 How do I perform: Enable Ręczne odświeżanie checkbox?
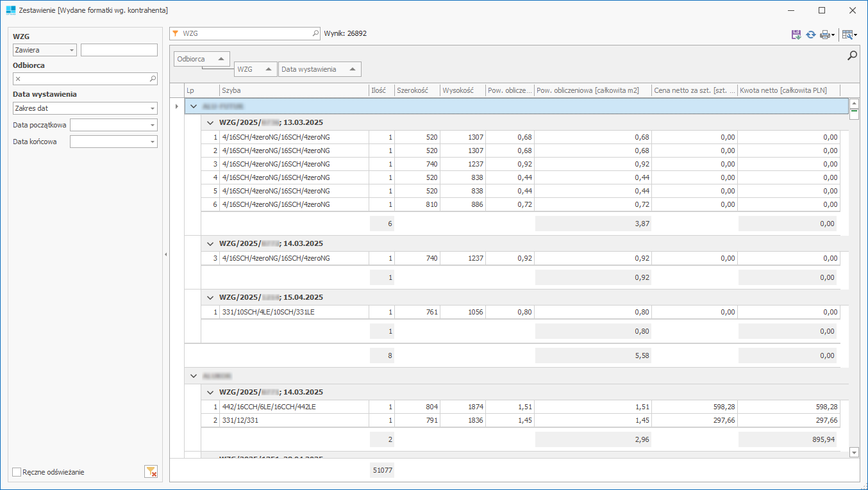tap(17, 472)
